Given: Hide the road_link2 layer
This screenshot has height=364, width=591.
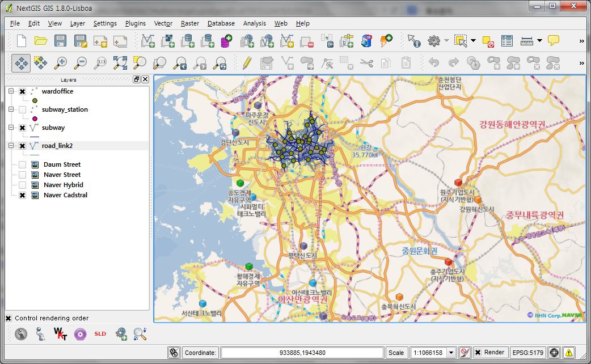Looking at the screenshot, I should (22, 146).
